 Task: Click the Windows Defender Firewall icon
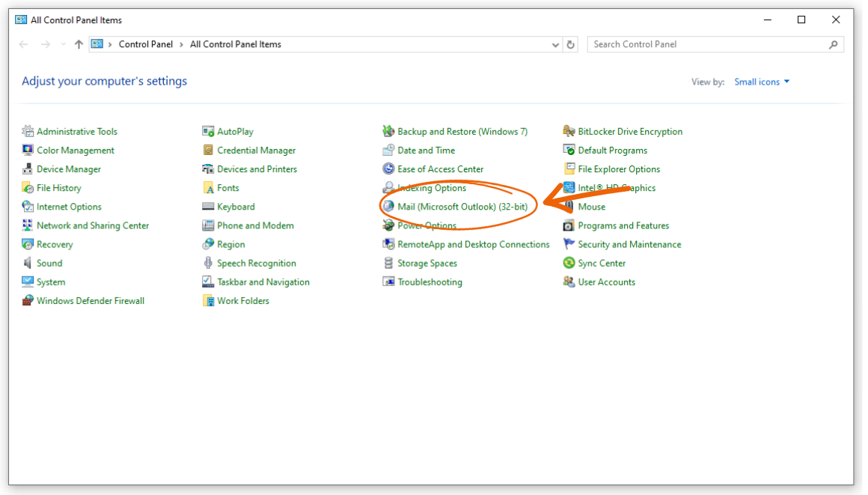(28, 301)
